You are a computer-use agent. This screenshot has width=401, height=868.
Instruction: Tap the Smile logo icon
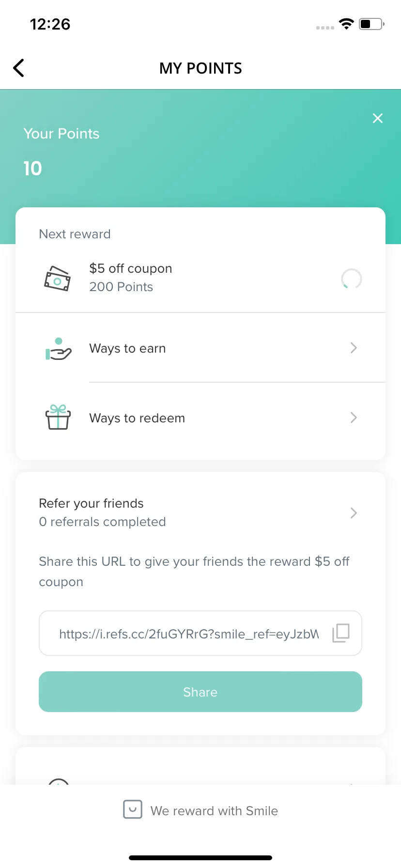[133, 809]
